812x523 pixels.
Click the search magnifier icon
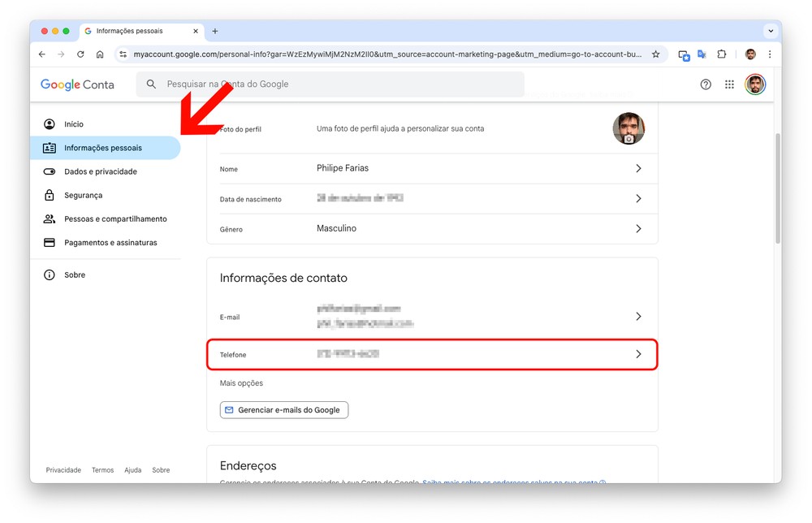tap(151, 84)
